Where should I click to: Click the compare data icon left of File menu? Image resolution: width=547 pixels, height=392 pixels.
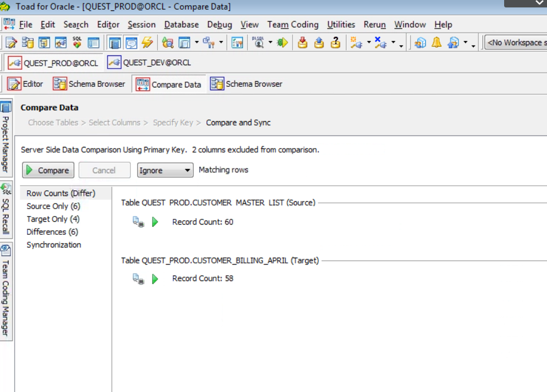click(x=9, y=24)
